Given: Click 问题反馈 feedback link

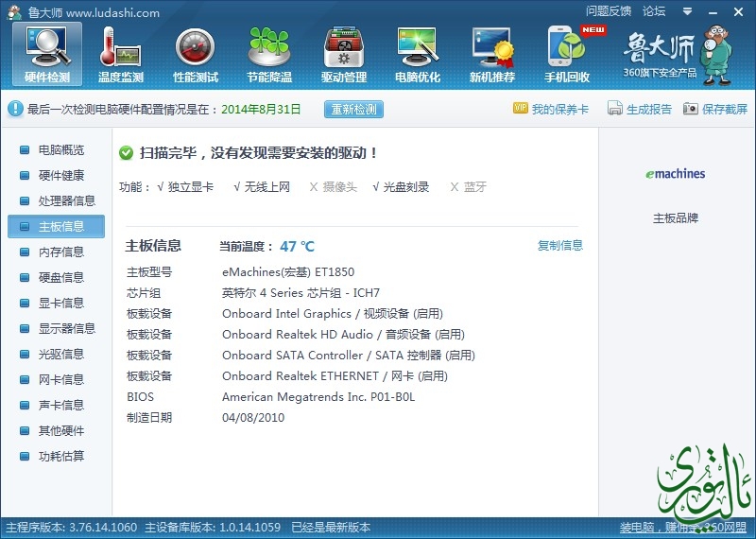Looking at the screenshot, I should tap(609, 11).
